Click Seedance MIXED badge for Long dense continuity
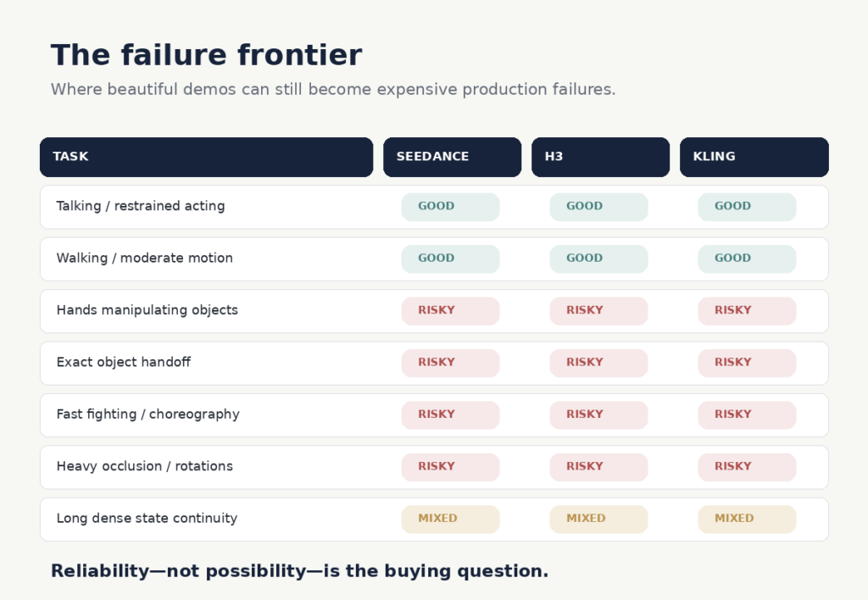Screen dimensions: 868x600 451,519
